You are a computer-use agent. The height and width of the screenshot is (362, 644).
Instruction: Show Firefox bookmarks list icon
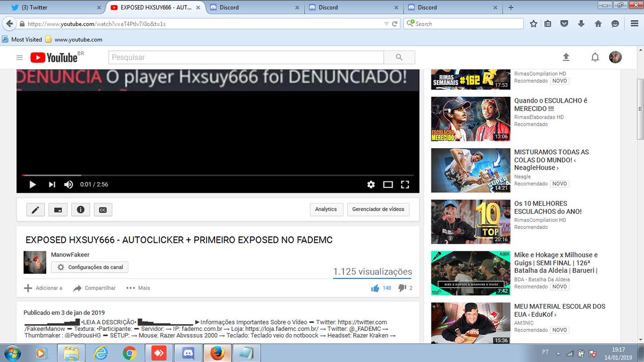[x=547, y=24]
